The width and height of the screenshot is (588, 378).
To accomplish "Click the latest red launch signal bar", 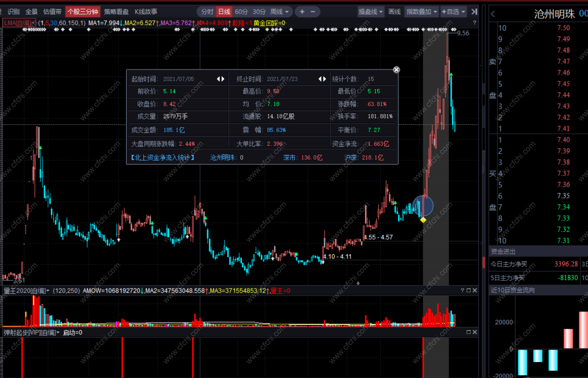I will [x=423, y=357].
